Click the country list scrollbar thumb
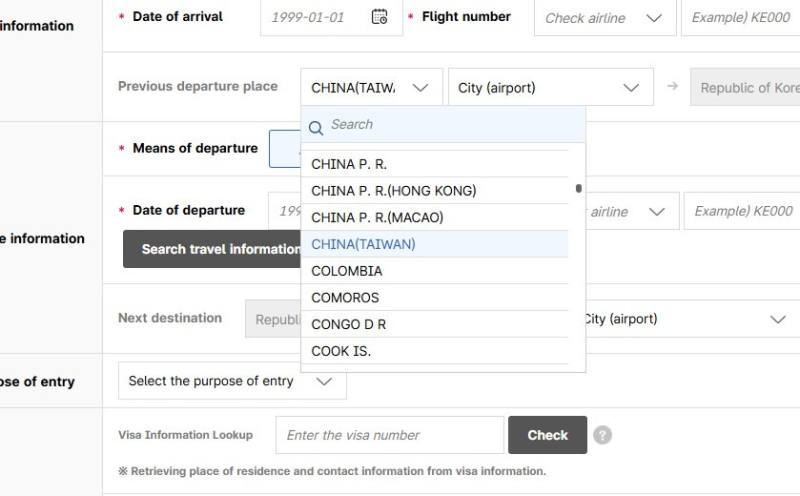Screen dimensions: 800x496 [578, 188]
